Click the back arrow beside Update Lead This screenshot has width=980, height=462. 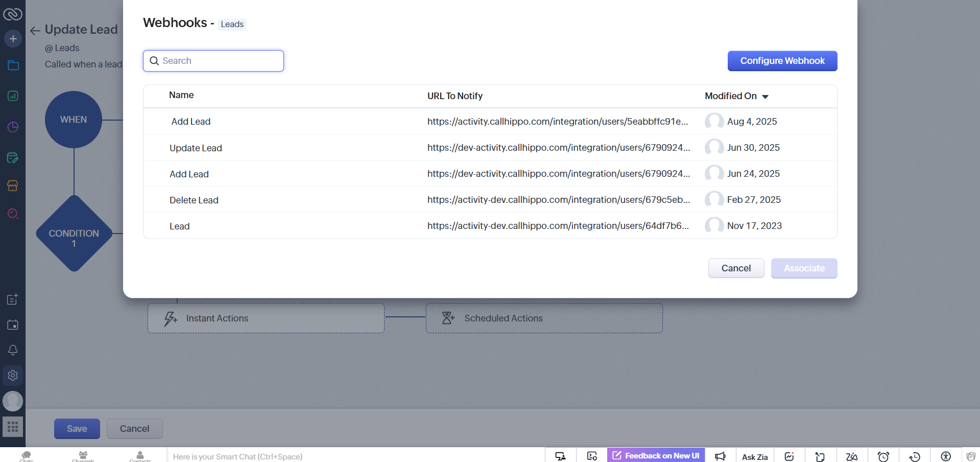click(35, 31)
